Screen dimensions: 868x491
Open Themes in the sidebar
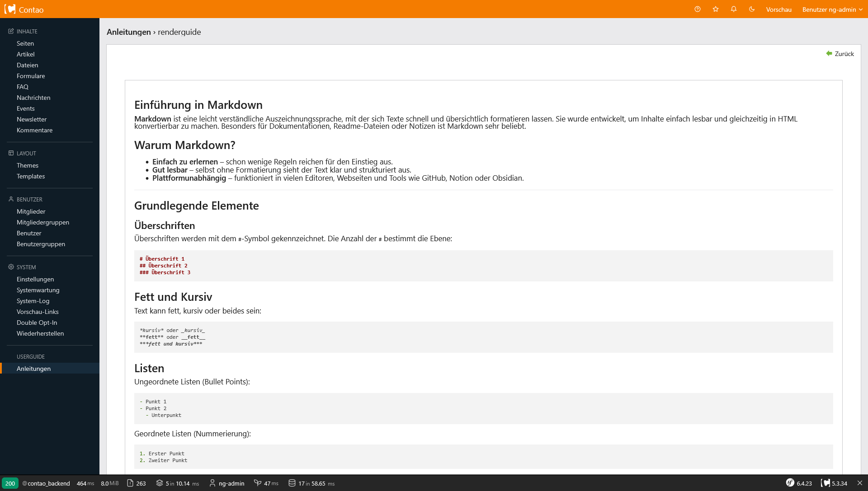[28, 165]
